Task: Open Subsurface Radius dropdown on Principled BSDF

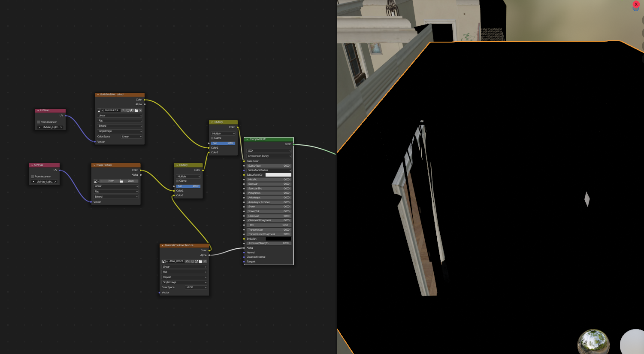Action: [269, 170]
